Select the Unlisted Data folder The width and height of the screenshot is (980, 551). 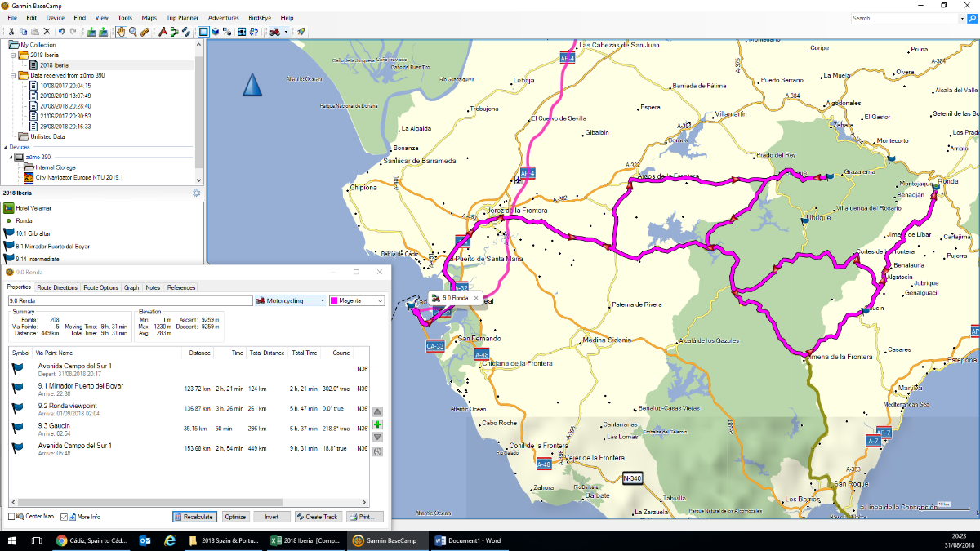[x=47, y=137]
